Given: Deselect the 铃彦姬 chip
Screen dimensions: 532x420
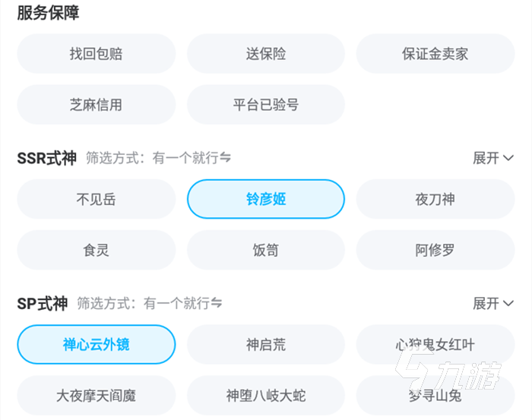Looking at the screenshot, I should tap(265, 200).
